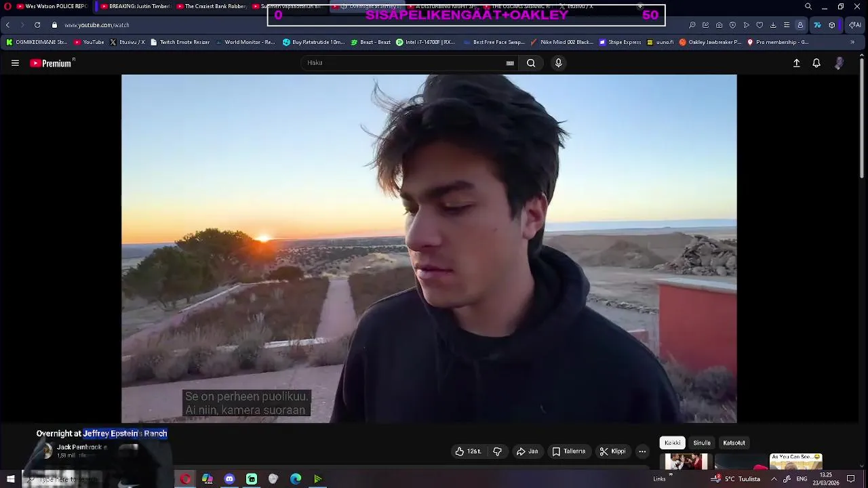The image size is (868, 488).
Task: Open Microsoft Edge from the taskbar
Action: pos(296,479)
